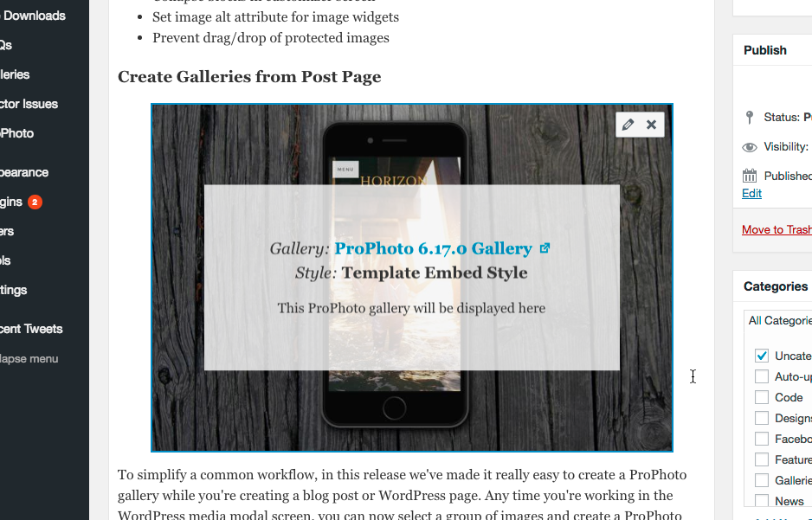Screen dimensions: 812x520
Task: Remove gallery using the X icon
Action: tap(652, 125)
